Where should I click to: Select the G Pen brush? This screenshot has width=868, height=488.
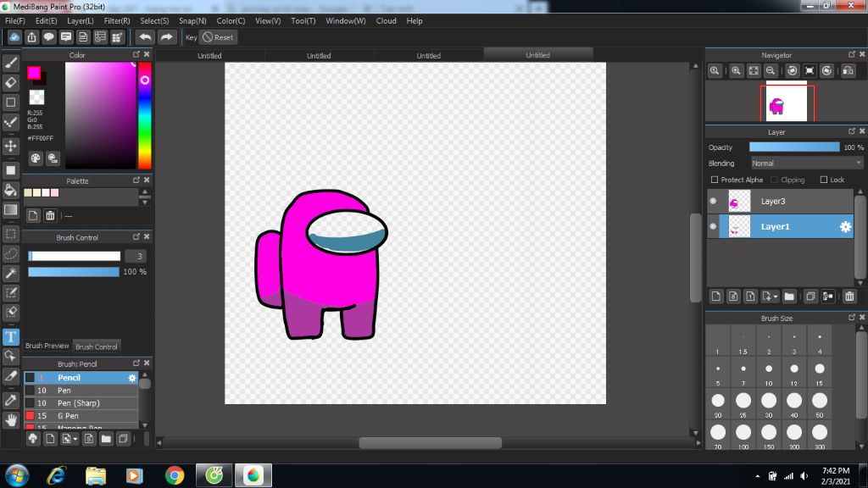(x=81, y=416)
